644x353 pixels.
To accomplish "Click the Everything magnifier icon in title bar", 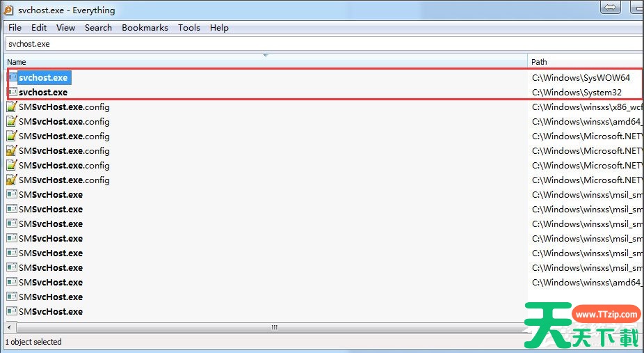I will [8, 10].
